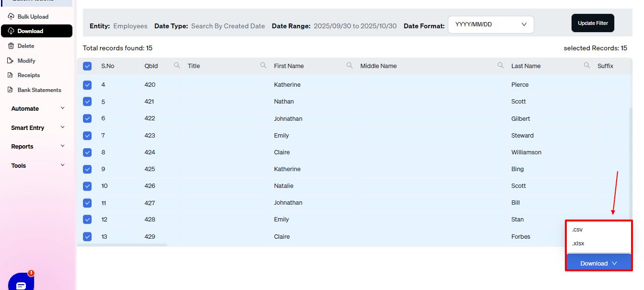Uncheck the row for Katherine Pierce
The height and width of the screenshot is (290, 644).
pos(87,85)
